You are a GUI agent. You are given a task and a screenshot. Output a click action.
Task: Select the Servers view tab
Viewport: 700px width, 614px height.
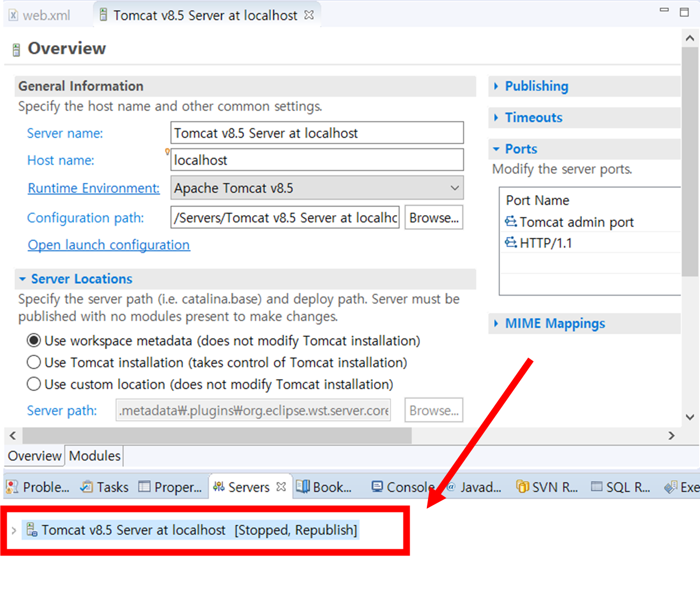(x=242, y=487)
